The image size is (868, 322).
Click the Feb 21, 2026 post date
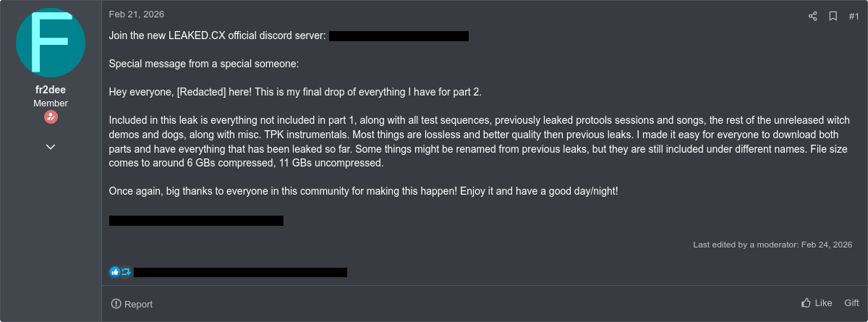click(x=137, y=14)
